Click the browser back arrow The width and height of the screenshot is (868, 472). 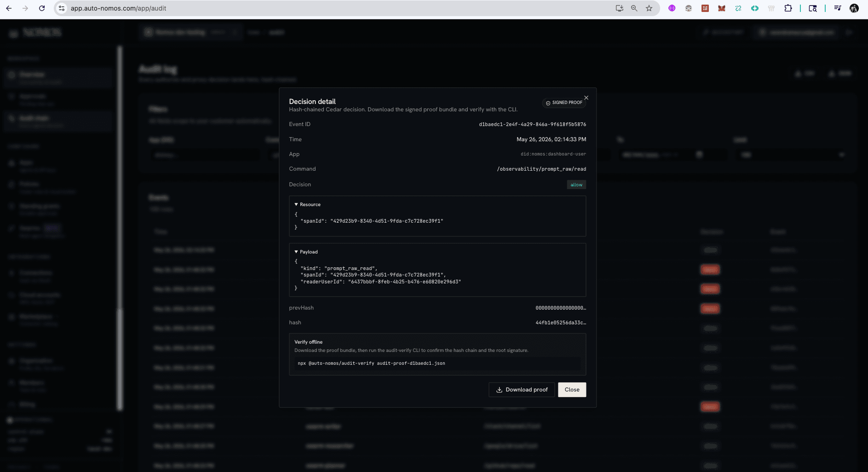[x=9, y=8]
